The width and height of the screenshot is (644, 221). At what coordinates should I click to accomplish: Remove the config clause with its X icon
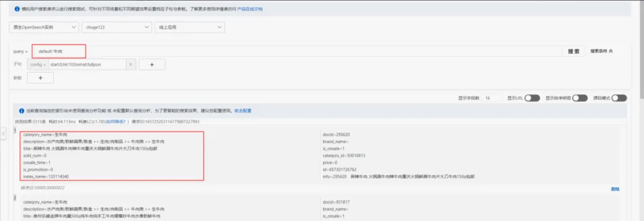click(130, 64)
